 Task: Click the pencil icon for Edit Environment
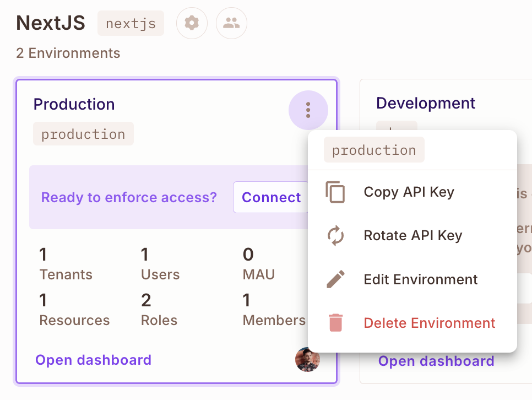tap(335, 279)
